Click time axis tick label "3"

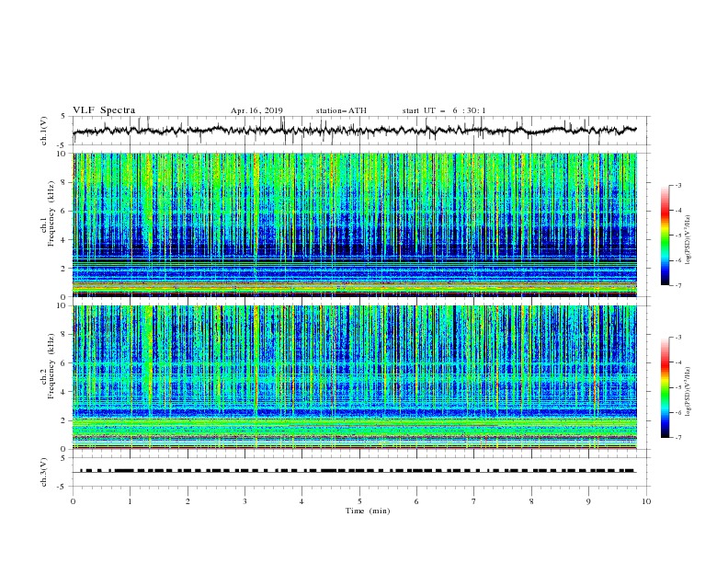click(245, 501)
